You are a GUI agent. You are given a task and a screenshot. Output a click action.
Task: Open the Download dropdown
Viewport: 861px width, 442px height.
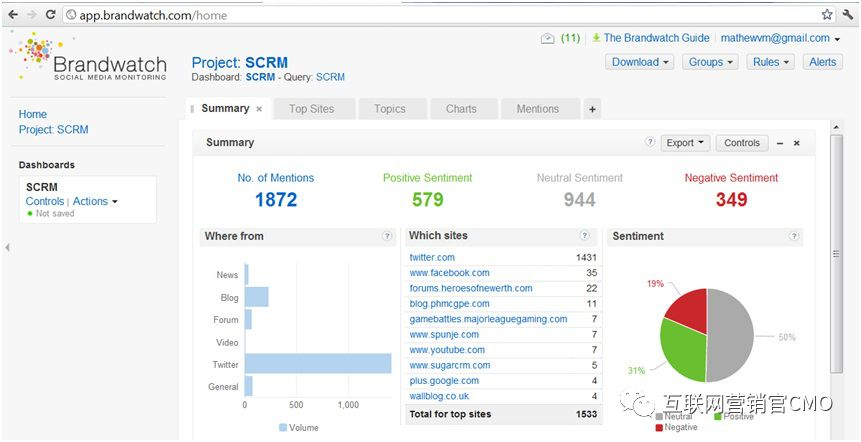pyautogui.click(x=640, y=62)
